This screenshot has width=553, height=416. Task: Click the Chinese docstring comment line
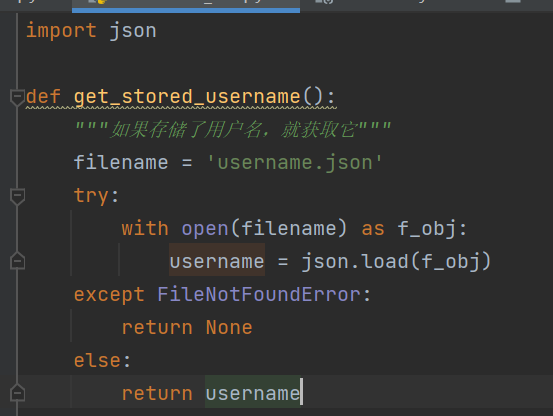point(233,129)
